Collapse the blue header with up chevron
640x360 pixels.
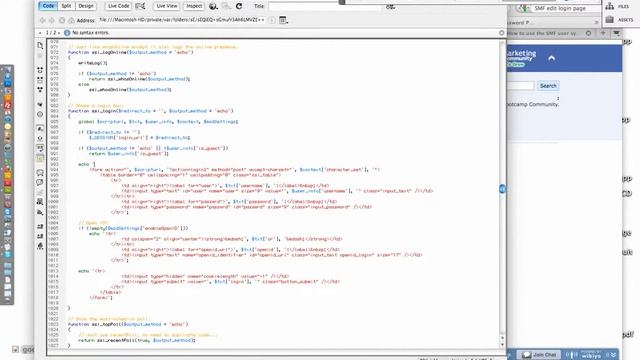click(x=551, y=58)
